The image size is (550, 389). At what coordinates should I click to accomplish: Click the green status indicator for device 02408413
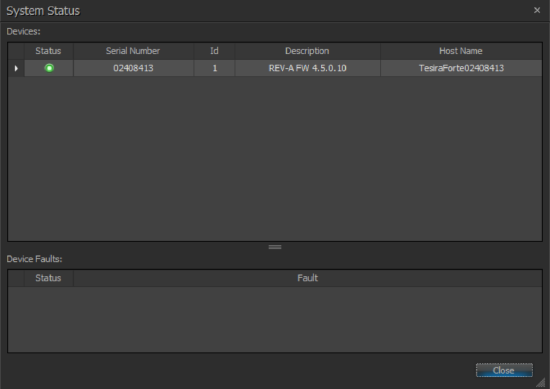[x=49, y=68]
